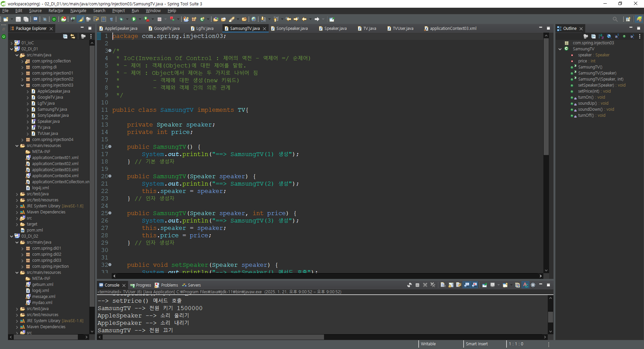Sort Outline members alphabetically
644x349 pixels.
tap(601, 36)
